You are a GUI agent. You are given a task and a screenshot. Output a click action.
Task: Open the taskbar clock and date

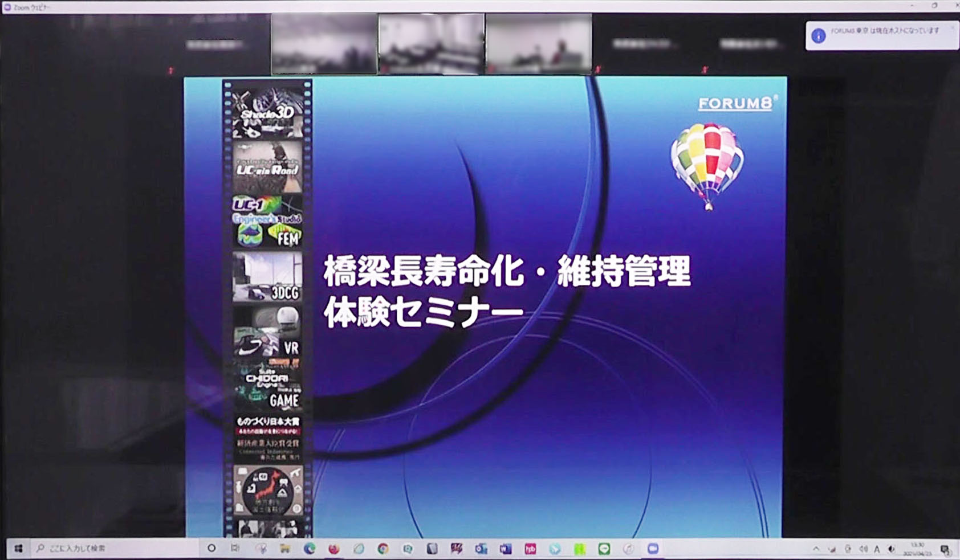coord(917,549)
